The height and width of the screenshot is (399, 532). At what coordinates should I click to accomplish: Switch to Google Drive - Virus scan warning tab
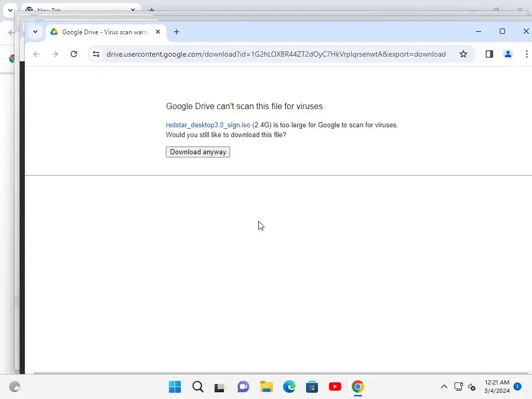[x=105, y=32]
